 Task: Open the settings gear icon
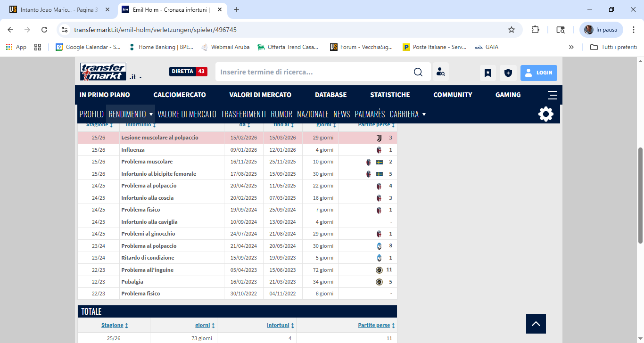tap(545, 114)
